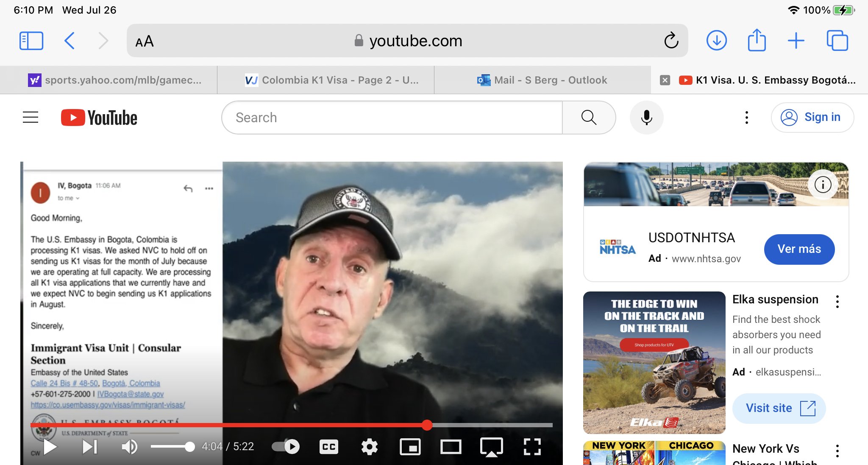Adjust the volume slider
Image resolution: width=868 pixels, height=465 pixels.
[x=172, y=447]
